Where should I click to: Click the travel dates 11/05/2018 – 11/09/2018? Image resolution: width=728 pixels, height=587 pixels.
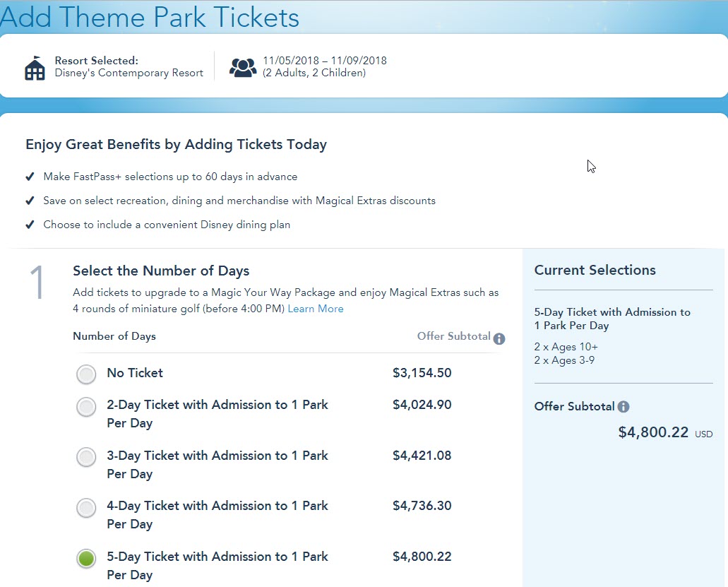pos(325,61)
